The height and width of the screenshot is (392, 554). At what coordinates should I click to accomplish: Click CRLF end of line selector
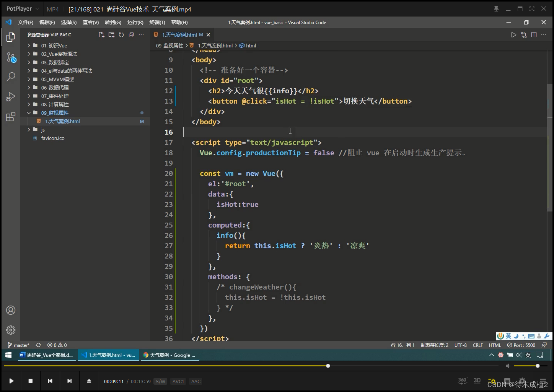coord(477,345)
